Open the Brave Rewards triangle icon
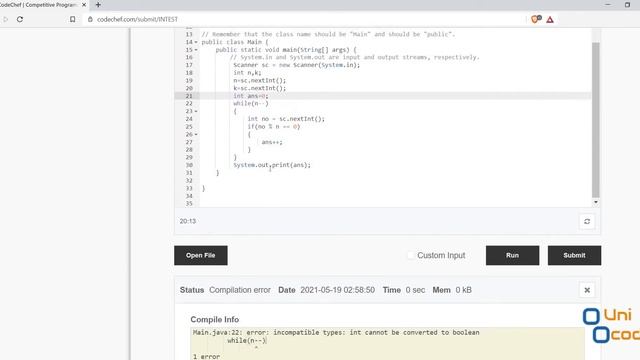This screenshot has height=360, width=640. [550, 20]
